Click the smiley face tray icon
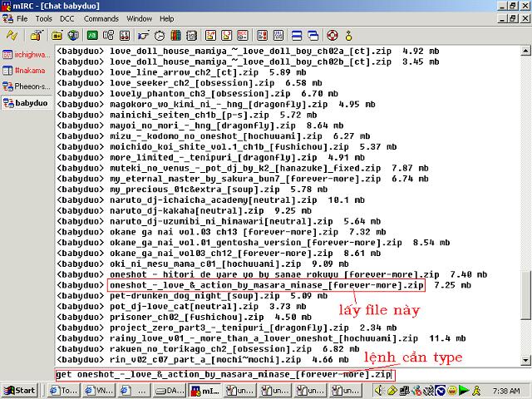Image resolution: width=532 pixels, height=399 pixels. point(452,391)
